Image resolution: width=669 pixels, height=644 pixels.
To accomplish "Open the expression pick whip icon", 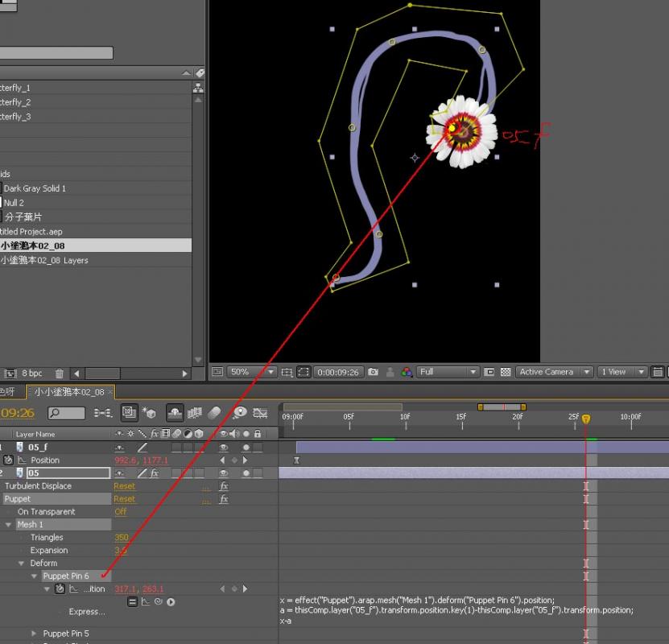I will (x=159, y=601).
